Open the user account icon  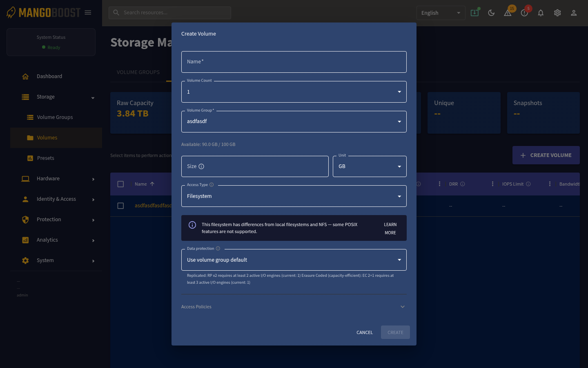[574, 13]
